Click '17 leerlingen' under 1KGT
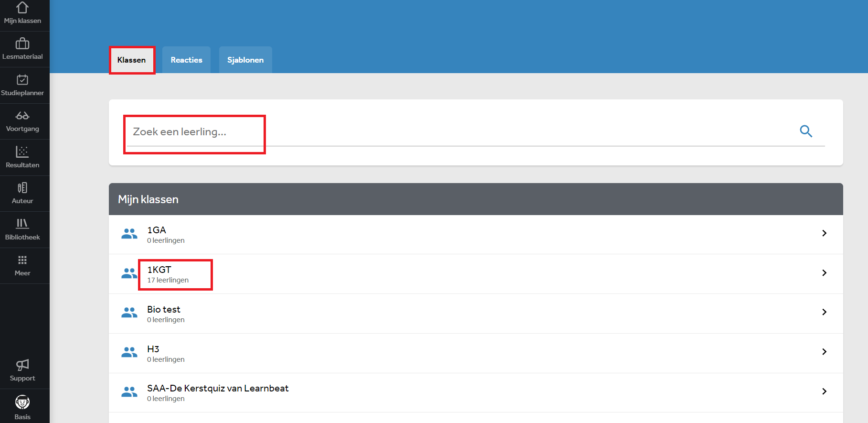868x423 pixels. (x=168, y=280)
